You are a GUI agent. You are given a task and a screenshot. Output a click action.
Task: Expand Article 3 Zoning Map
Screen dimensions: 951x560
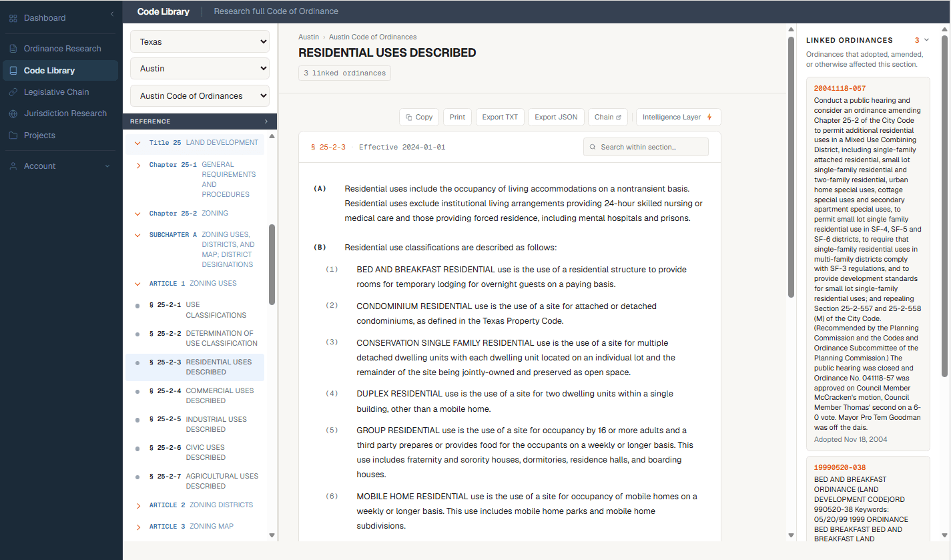pos(137,527)
